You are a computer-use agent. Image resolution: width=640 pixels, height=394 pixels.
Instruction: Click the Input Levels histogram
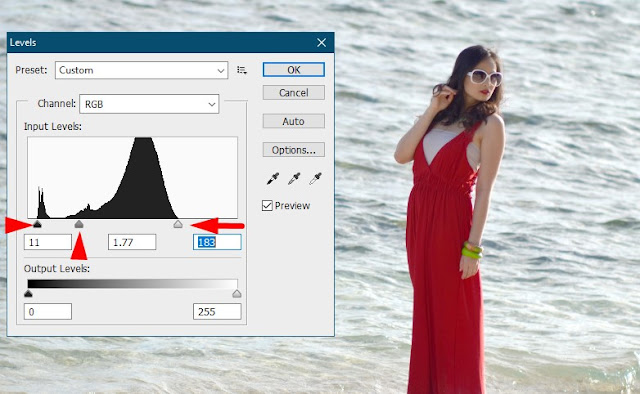point(132,178)
